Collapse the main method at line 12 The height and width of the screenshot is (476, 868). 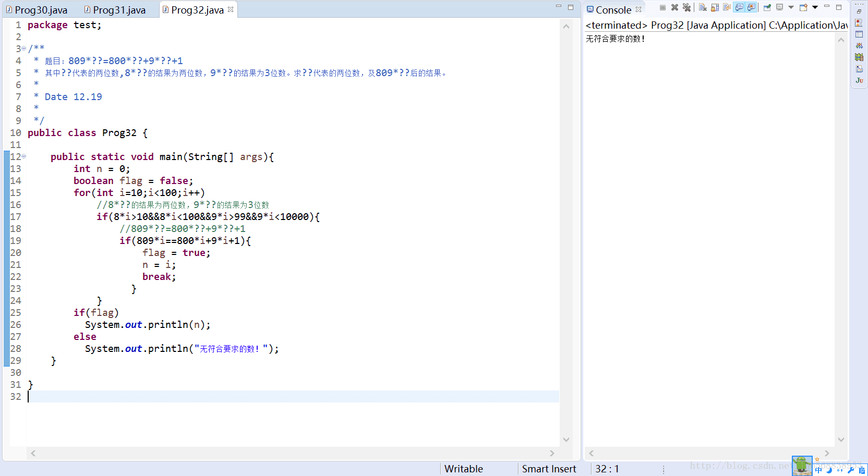coord(24,156)
